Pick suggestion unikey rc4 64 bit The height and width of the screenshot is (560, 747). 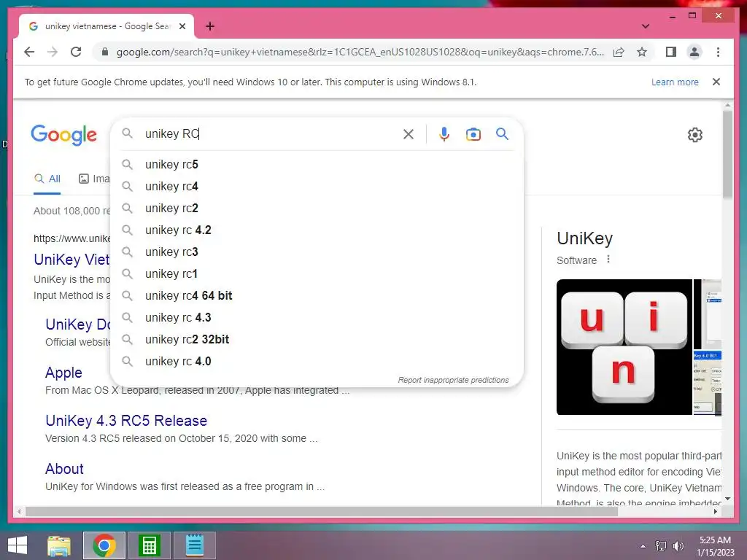317,296
